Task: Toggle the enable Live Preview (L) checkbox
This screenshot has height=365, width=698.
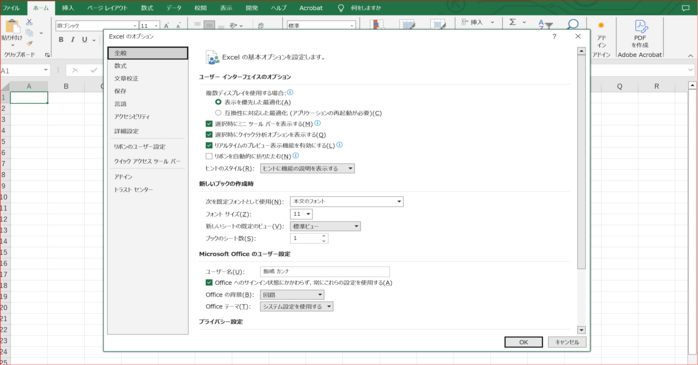Action: pyautogui.click(x=209, y=145)
